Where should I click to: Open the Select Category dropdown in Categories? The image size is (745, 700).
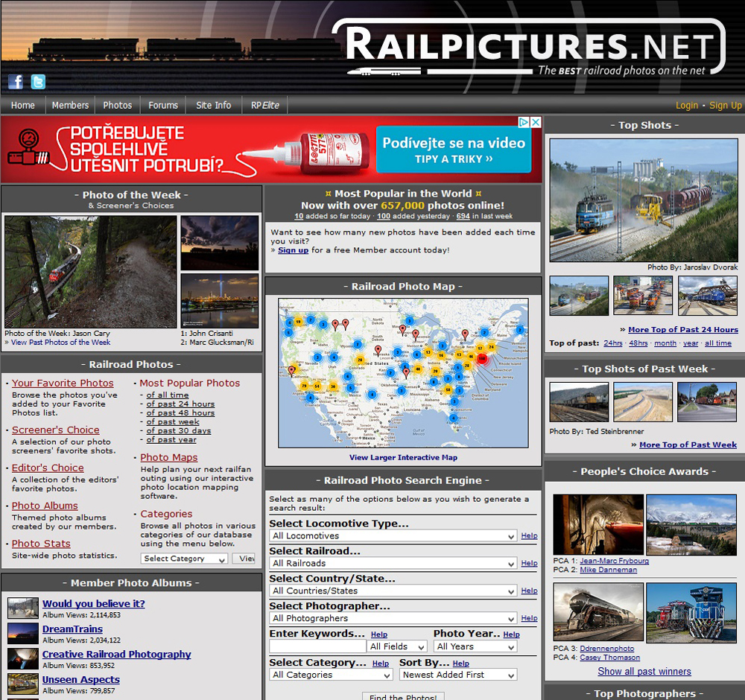pyautogui.click(x=184, y=559)
